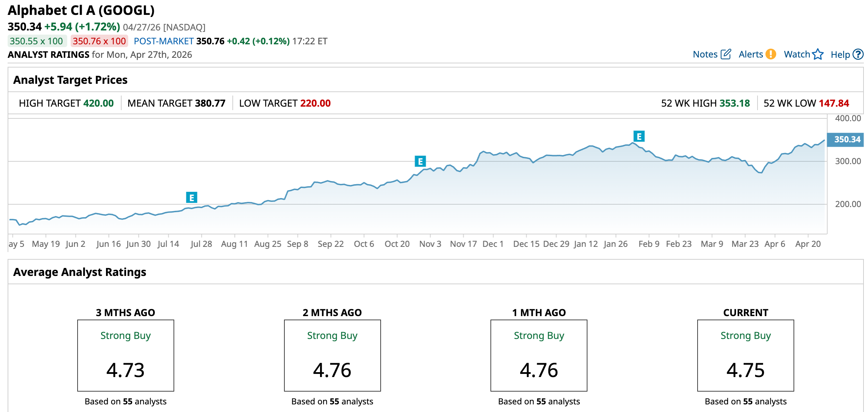This screenshot has width=868, height=412.
Task: Click the Notes pencil edit icon
Action: [726, 54]
